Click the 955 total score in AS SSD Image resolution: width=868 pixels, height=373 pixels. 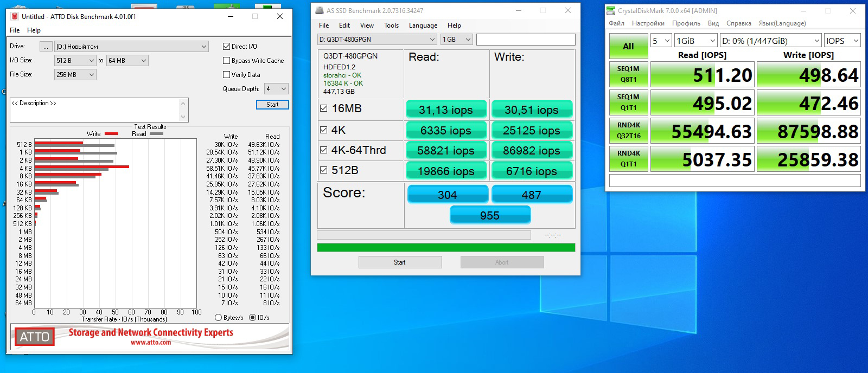[x=490, y=215]
